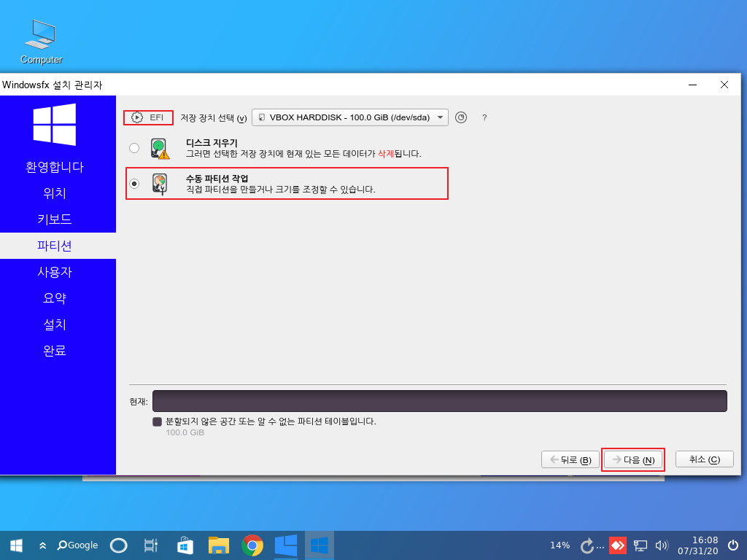The height and width of the screenshot is (560, 747).
Task: Click the update arrow tray icon
Action: pyautogui.click(x=588, y=545)
